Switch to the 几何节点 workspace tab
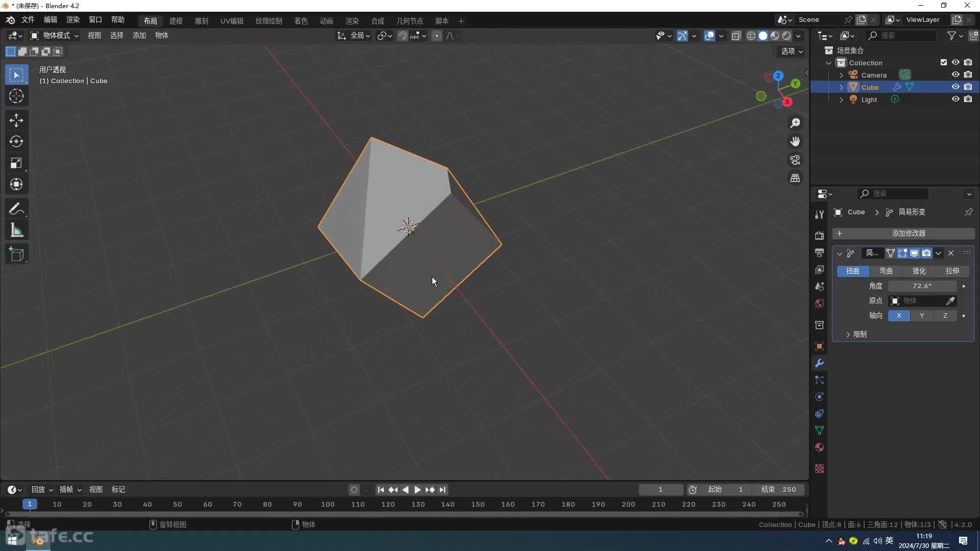Image resolution: width=980 pixels, height=551 pixels. pos(410,21)
